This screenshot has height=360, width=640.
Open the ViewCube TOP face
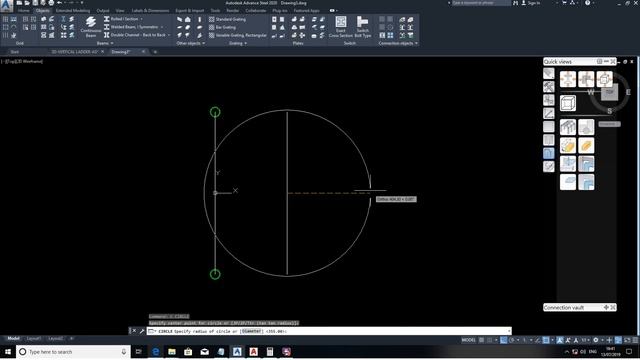[x=609, y=92]
